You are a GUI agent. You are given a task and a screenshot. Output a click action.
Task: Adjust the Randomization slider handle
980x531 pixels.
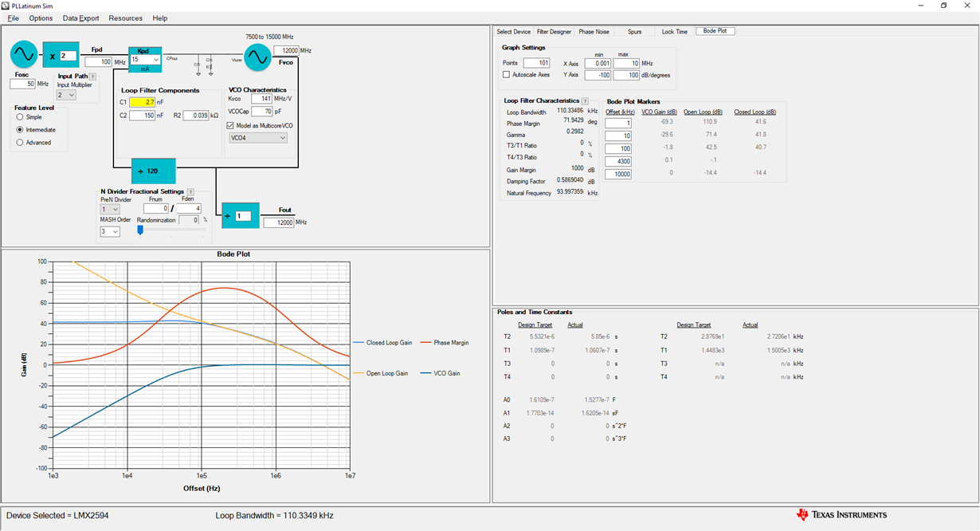[x=140, y=230]
